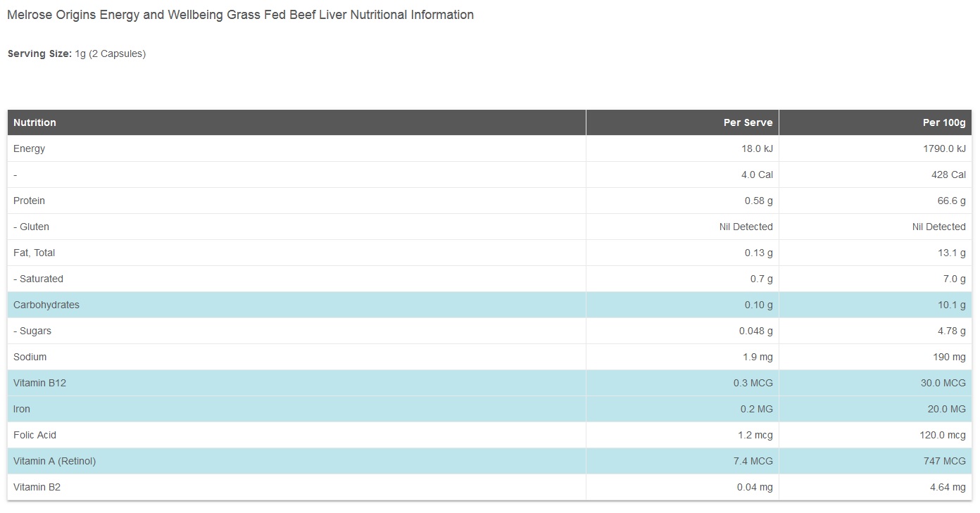This screenshot has height=513, width=980.
Task: Select the 'Fat, Total' row label
Action: 34,253
